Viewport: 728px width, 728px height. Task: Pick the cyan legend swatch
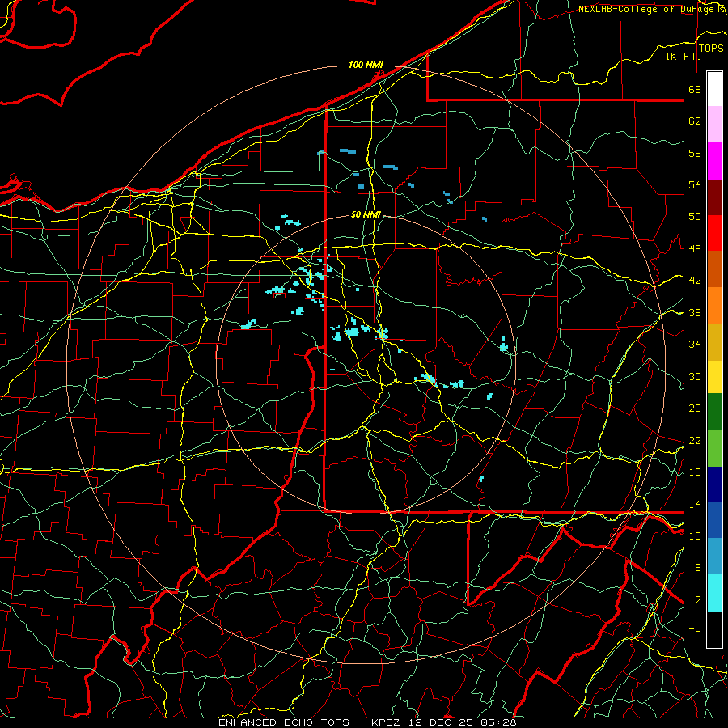pyautogui.click(x=714, y=594)
